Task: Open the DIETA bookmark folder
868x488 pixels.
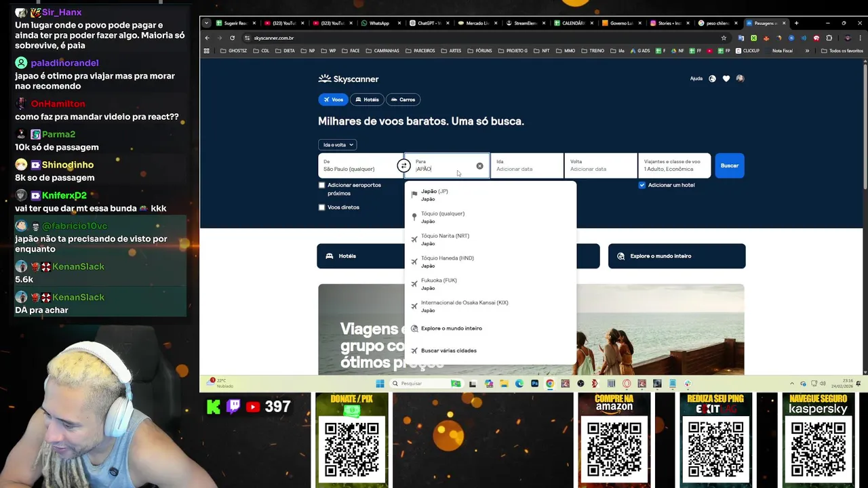Action: click(x=285, y=51)
